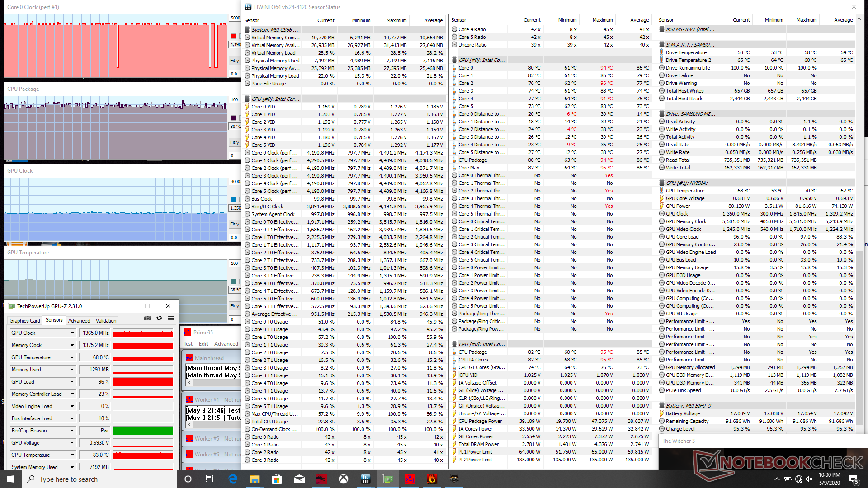The height and width of the screenshot is (488, 868).
Task: Take a screenshot with GPU-Z camera icon
Action: (147, 318)
